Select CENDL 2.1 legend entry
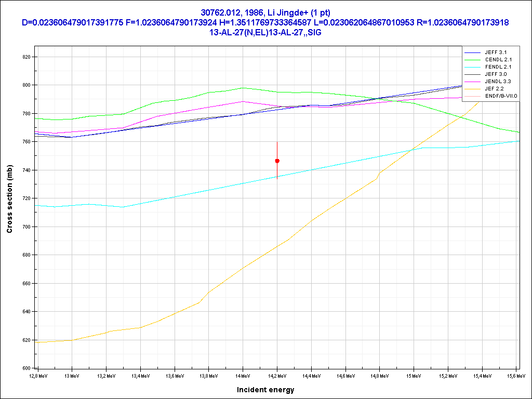This screenshot has width=532, height=399. (498, 60)
